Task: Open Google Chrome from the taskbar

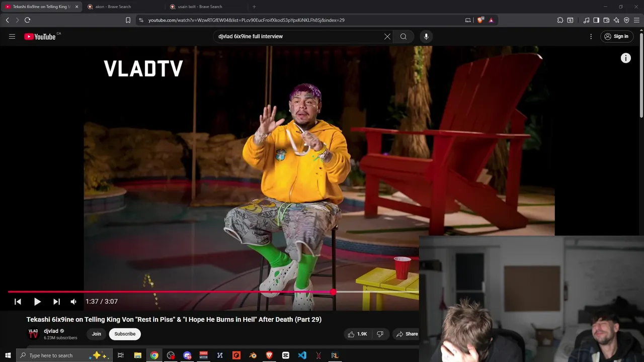Action: coord(154,355)
